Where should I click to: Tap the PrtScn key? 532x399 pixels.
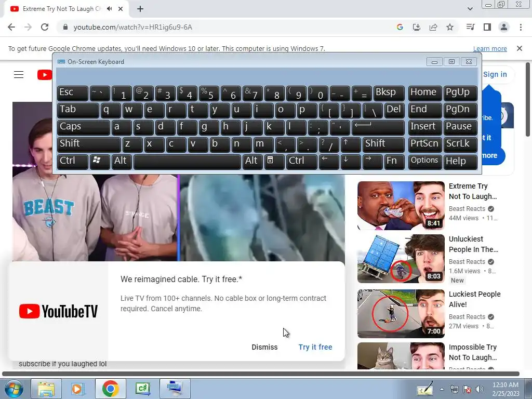click(425, 144)
